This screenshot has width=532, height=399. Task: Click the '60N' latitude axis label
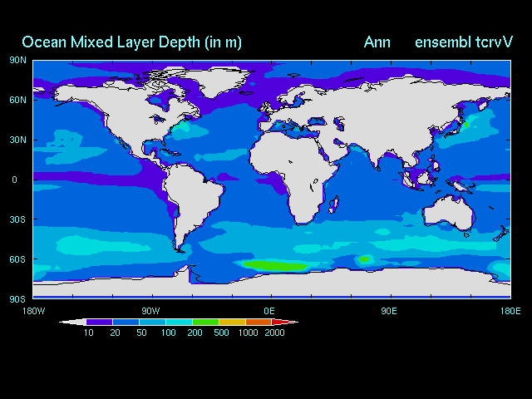tap(17, 100)
